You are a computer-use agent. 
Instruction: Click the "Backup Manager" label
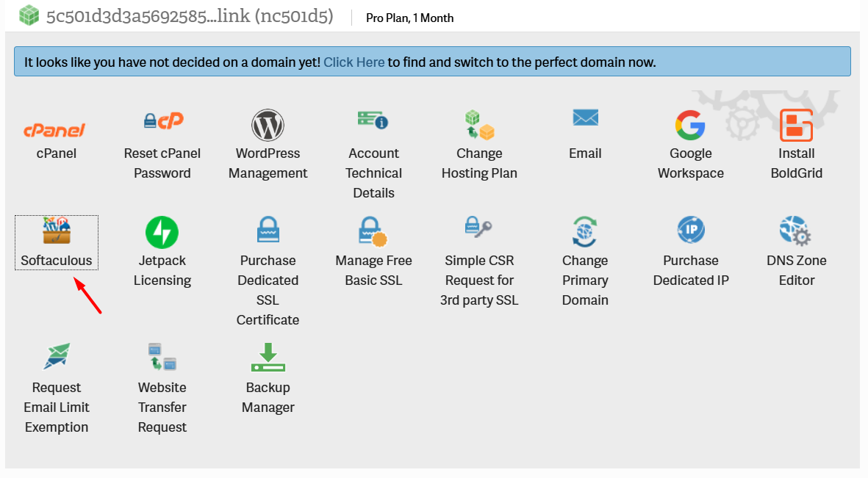268,397
